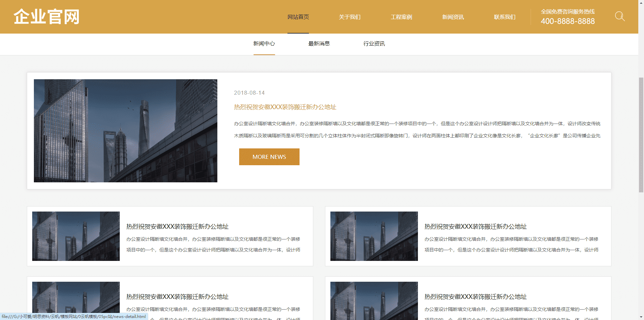This screenshot has width=644, height=320.
Task: Open 工程案例 in the top menu
Action: [401, 17]
